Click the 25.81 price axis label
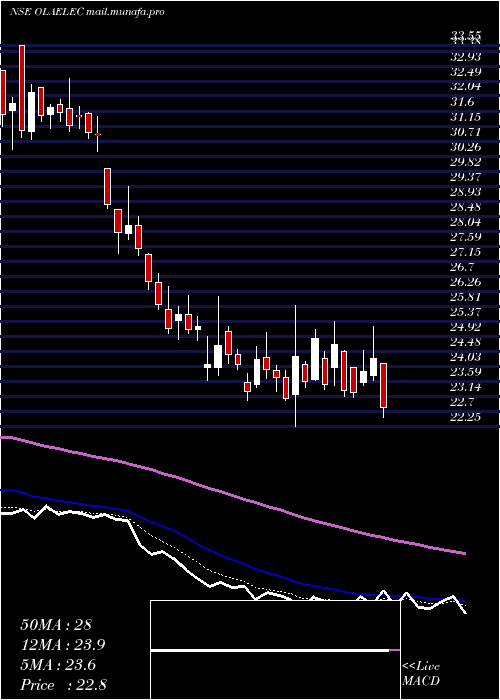 466,297
